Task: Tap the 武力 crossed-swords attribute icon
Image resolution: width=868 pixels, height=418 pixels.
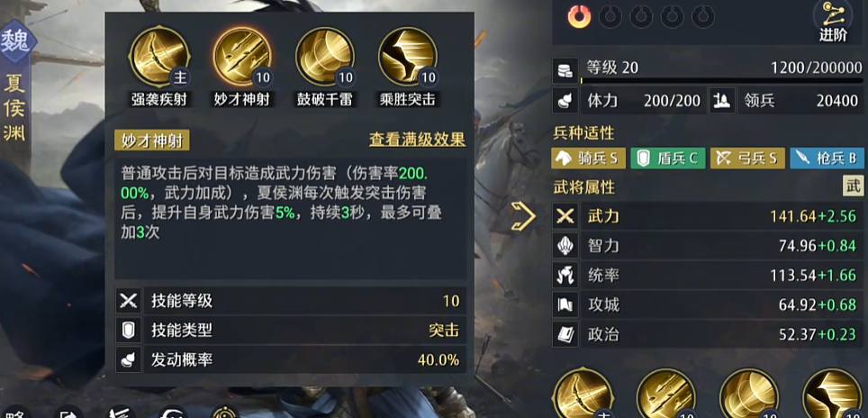Action: (x=565, y=216)
